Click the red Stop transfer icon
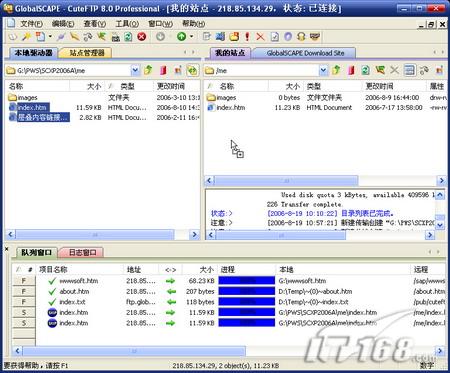450x373 pixels. click(x=142, y=37)
